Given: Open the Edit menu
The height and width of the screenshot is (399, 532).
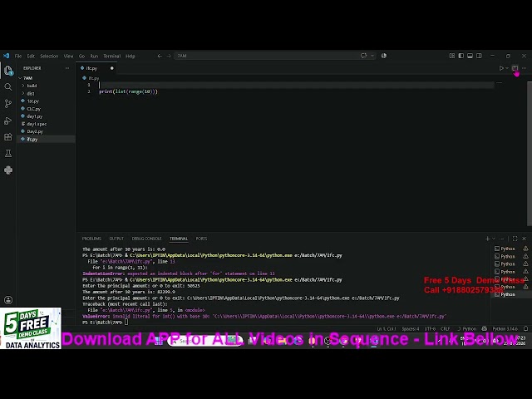Looking at the screenshot, I should tap(31, 56).
